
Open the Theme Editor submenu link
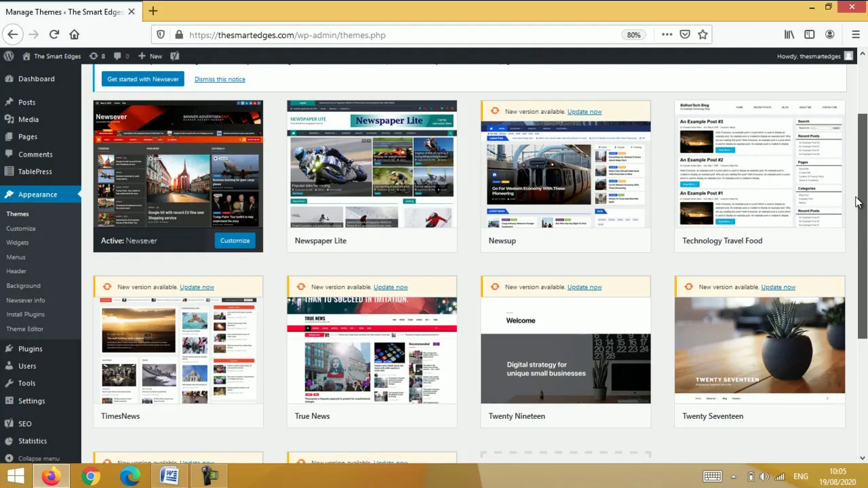[25, 329]
